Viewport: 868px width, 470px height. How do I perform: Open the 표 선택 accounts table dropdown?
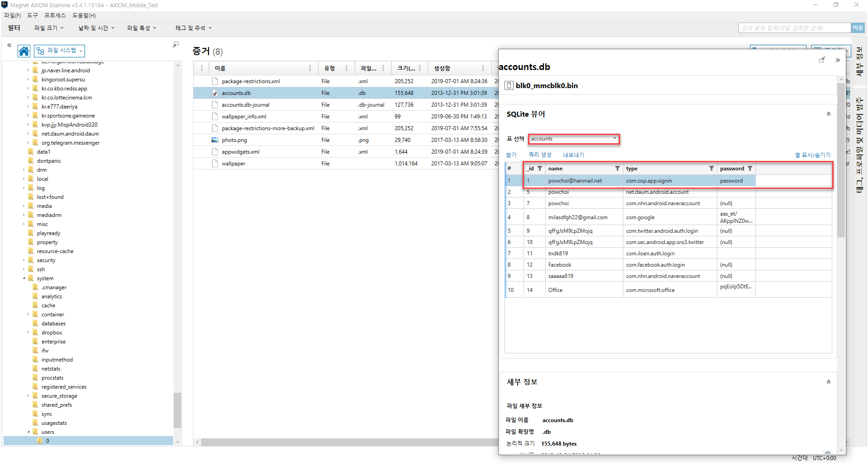pyautogui.click(x=574, y=139)
